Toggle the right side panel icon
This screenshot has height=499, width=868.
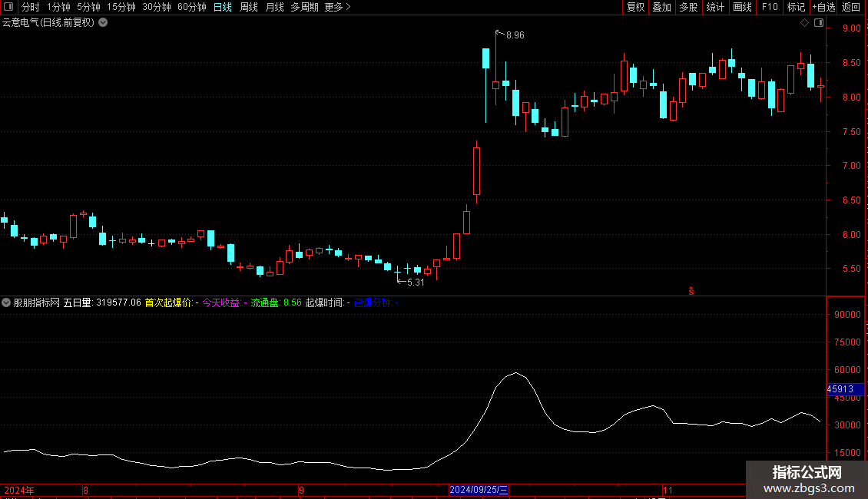(819, 23)
